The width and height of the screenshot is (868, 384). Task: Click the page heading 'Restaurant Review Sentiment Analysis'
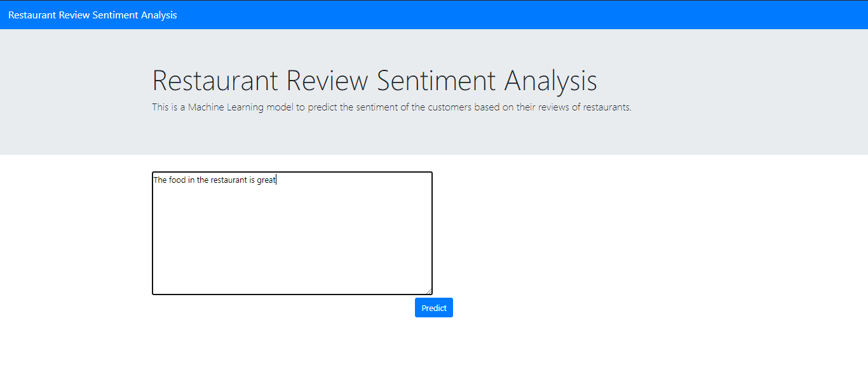click(374, 81)
